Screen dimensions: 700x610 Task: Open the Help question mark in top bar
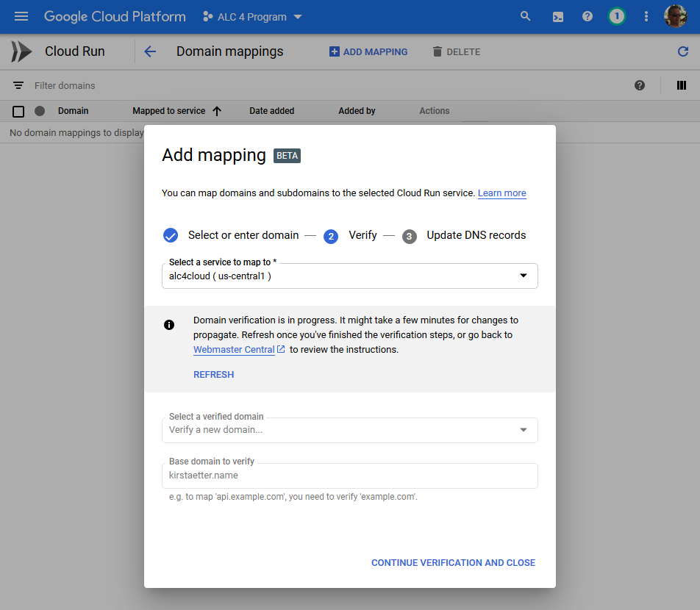click(x=587, y=16)
